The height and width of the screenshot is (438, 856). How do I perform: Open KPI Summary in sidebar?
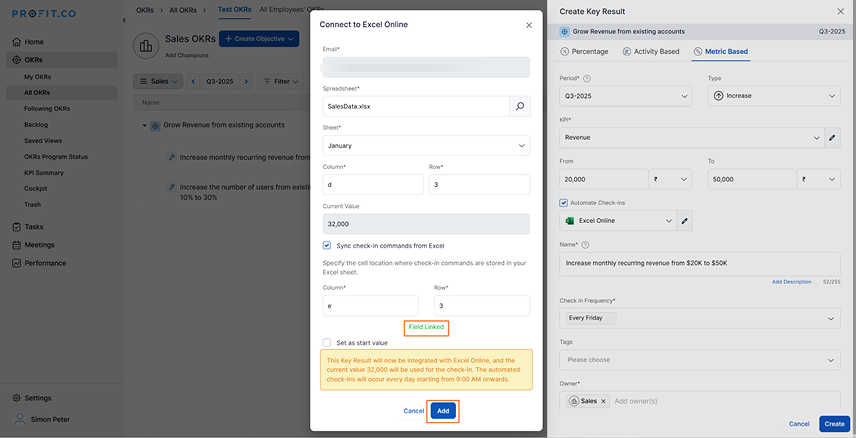click(44, 173)
